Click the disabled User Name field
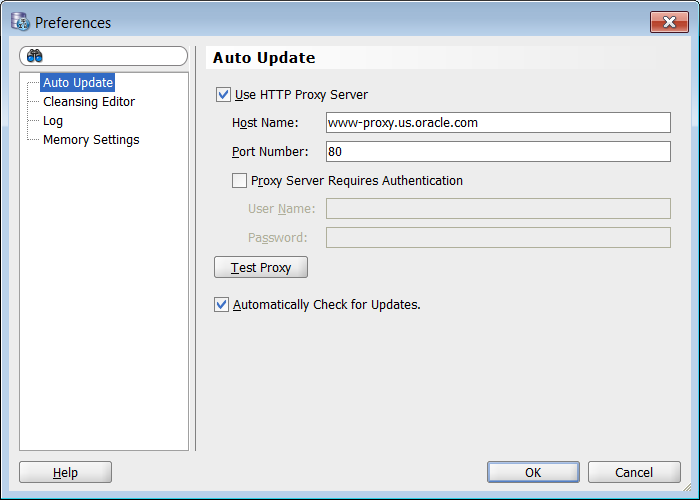700x500 pixels. click(498, 209)
